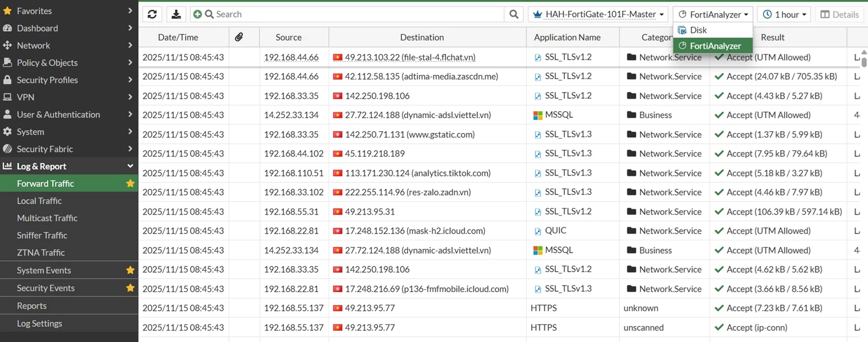Screen dimensions: 868x342
Task: Click Vietnam flag beside 49.213.103.22
Action: click(x=338, y=57)
